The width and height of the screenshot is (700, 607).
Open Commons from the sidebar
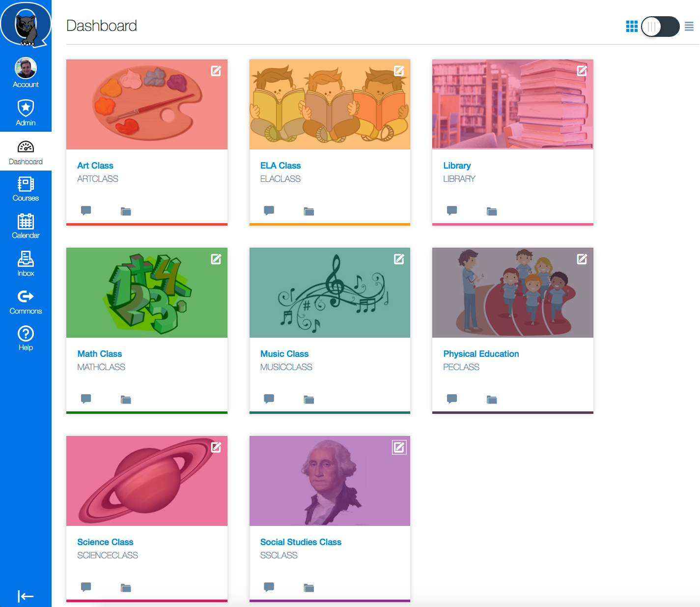[x=26, y=301]
